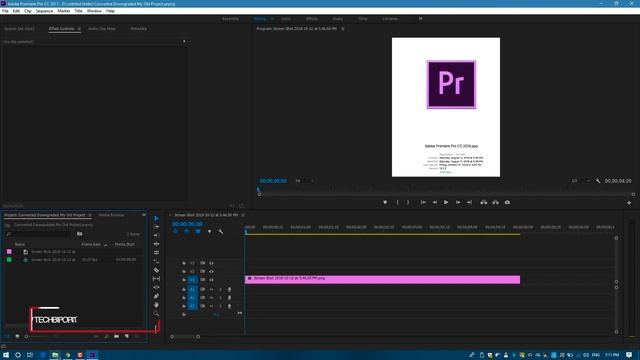Click green label swatch in Project panel
This screenshot has height=360, width=640.
(9, 260)
